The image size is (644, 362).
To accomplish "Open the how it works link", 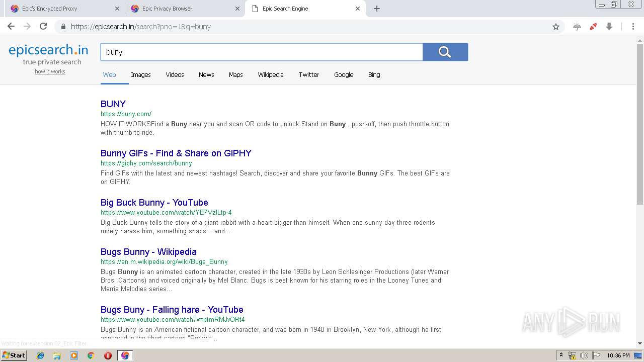I will 50,71.
